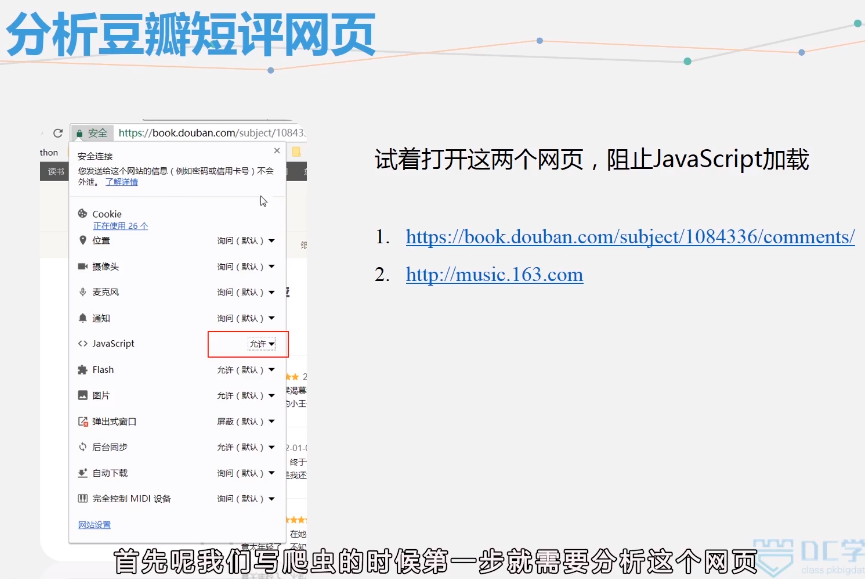Screen dimensions: 865x579
Task: Open the Flash permission dropdown
Action: (x=245, y=369)
